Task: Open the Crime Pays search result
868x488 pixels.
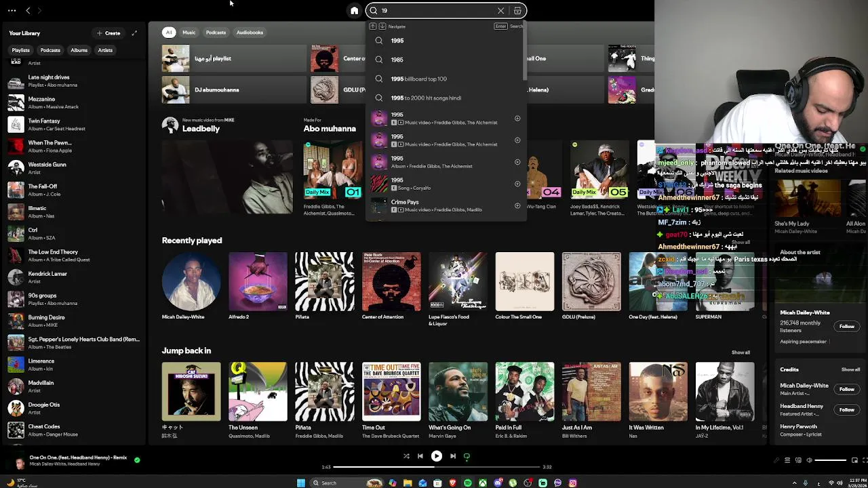Action: [x=446, y=205]
